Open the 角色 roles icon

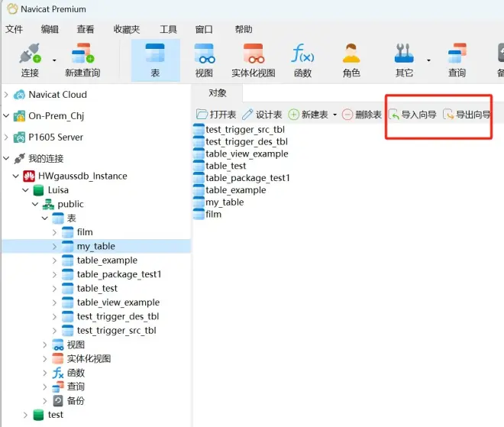pos(351,60)
